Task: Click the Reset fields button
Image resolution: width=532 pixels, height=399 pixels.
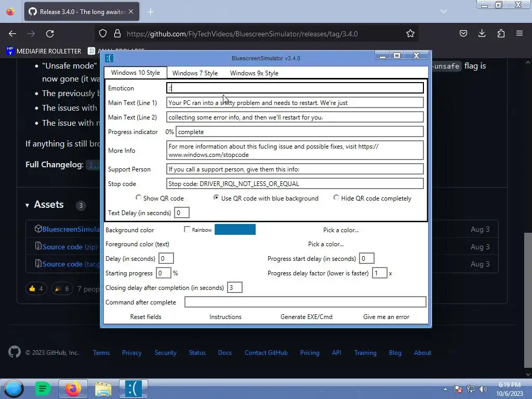Action: 145,316
